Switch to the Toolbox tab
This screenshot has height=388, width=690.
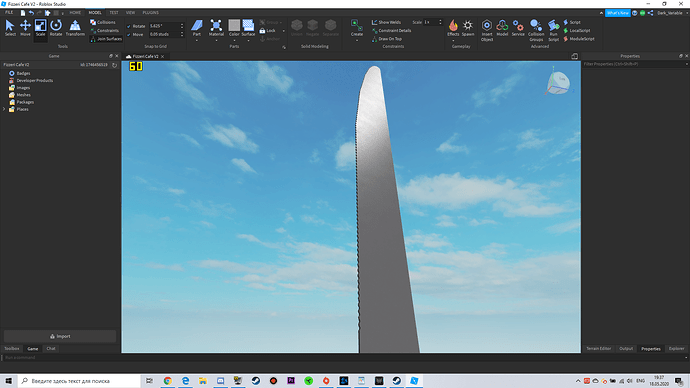click(x=12, y=348)
